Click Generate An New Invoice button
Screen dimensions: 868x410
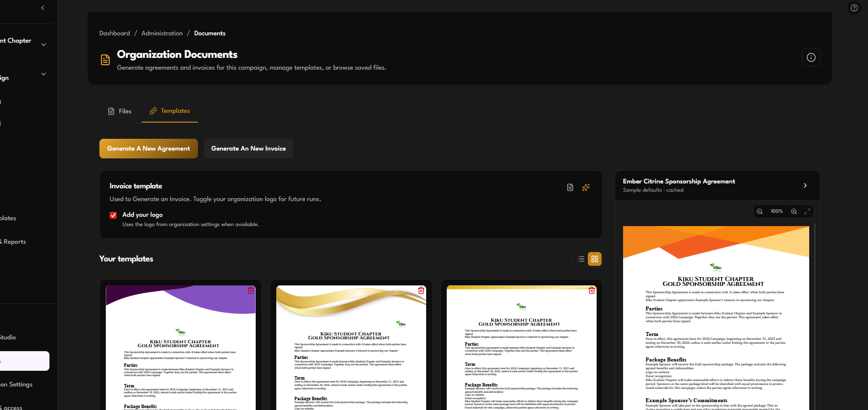[248, 149]
